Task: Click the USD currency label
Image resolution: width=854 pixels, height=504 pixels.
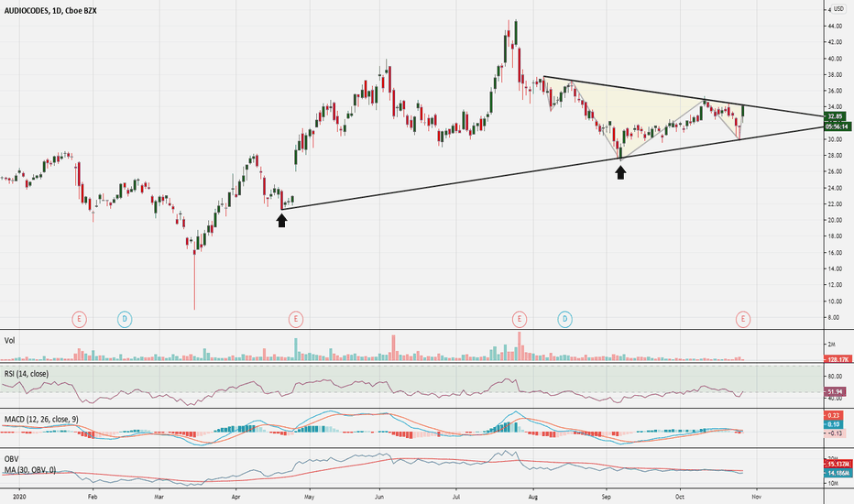Action: click(x=838, y=9)
